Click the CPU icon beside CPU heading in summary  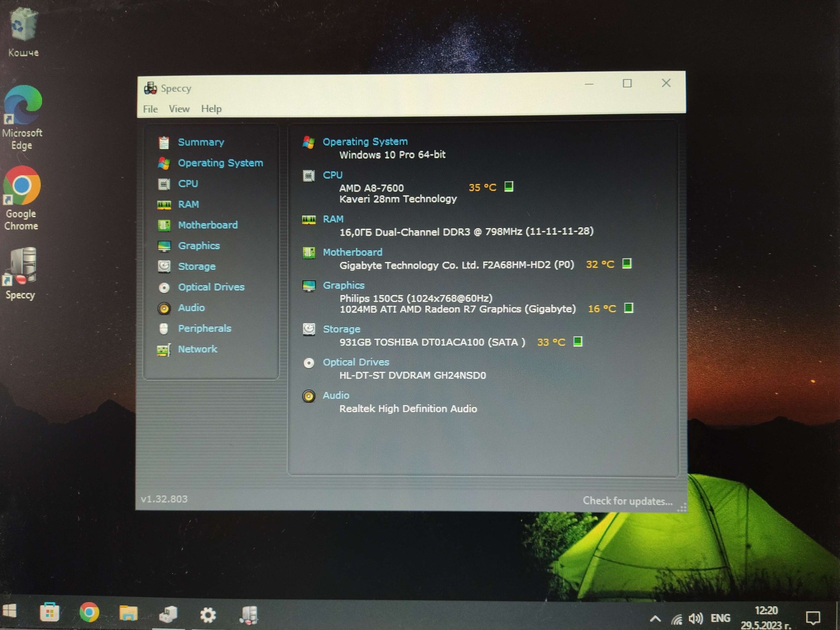[x=309, y=176]
